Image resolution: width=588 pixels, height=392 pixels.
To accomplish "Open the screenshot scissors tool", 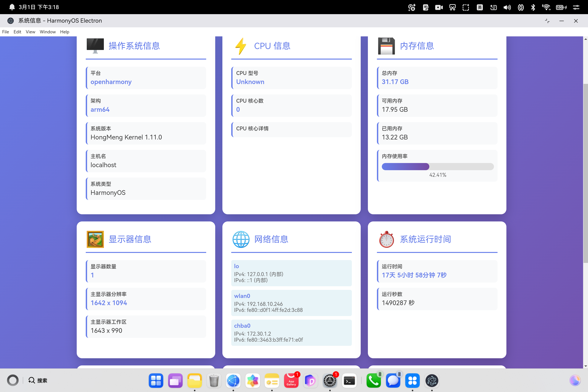I will coord(452,7).
